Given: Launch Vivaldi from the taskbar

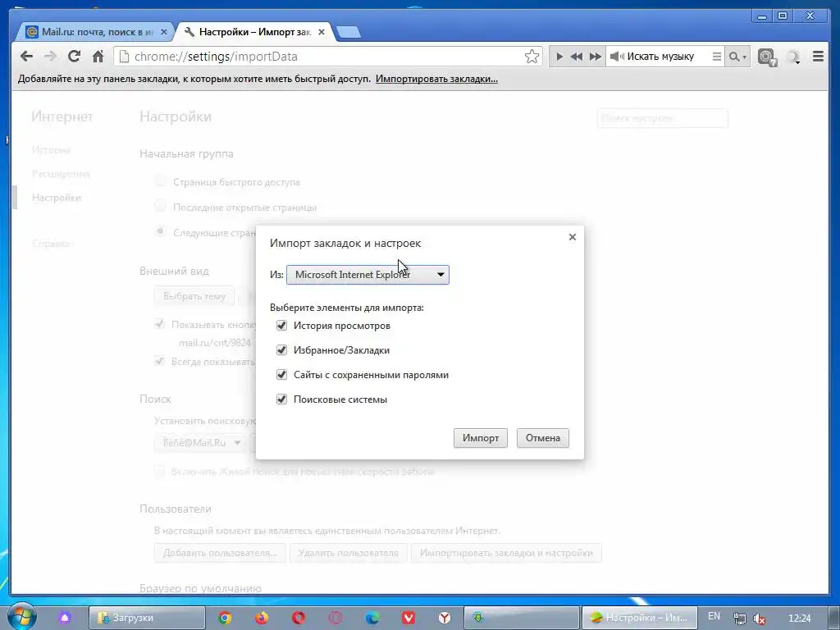Looking at the screenshot, I should [409, 618].
